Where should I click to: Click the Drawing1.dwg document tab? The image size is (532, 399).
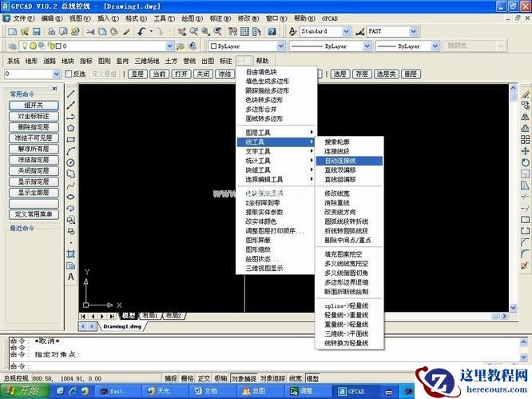[122, 326]
